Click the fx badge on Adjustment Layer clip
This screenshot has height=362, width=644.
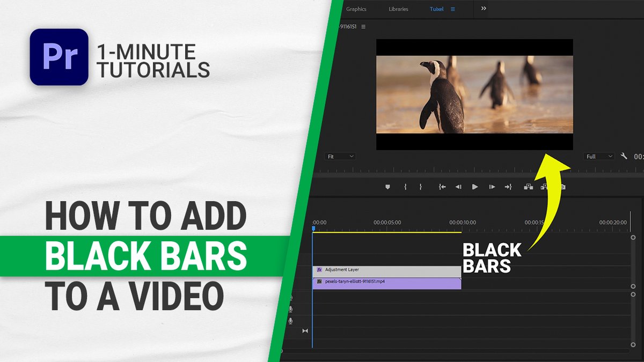319,270
